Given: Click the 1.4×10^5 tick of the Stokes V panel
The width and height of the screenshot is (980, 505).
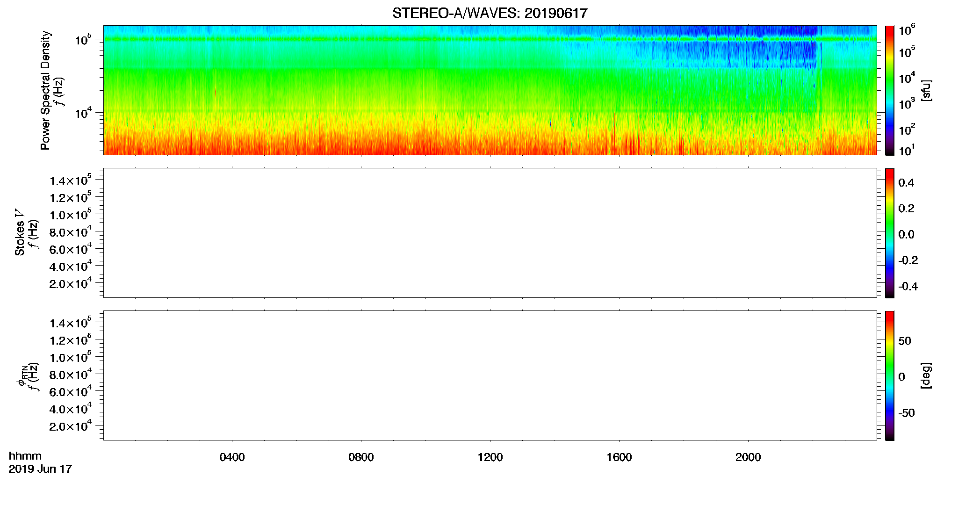Looking at the screenshot, I should click(71, 180).
